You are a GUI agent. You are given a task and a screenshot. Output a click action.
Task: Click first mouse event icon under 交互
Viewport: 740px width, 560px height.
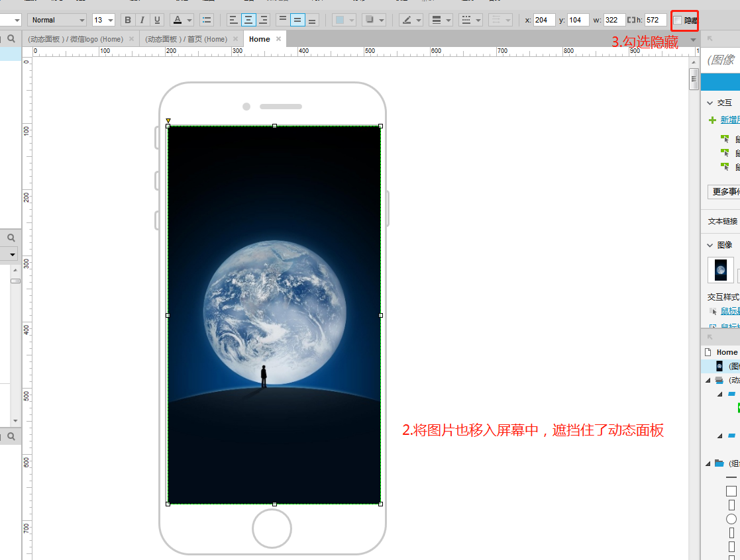(725, 139)
